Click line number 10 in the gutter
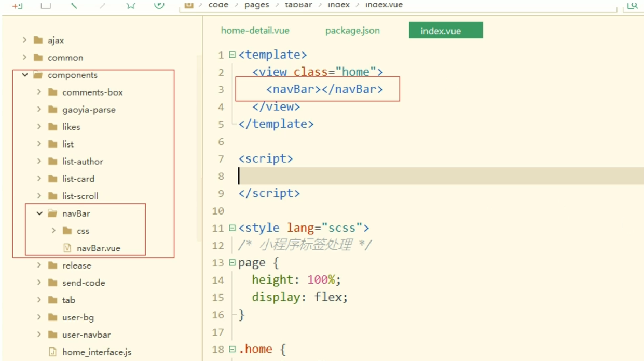 (218, 211)
